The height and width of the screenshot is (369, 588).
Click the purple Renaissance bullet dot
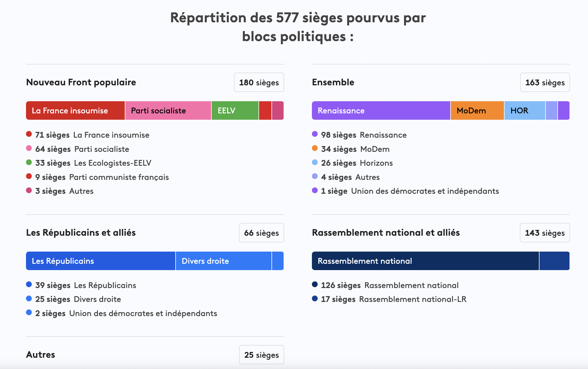pos(315,134)
